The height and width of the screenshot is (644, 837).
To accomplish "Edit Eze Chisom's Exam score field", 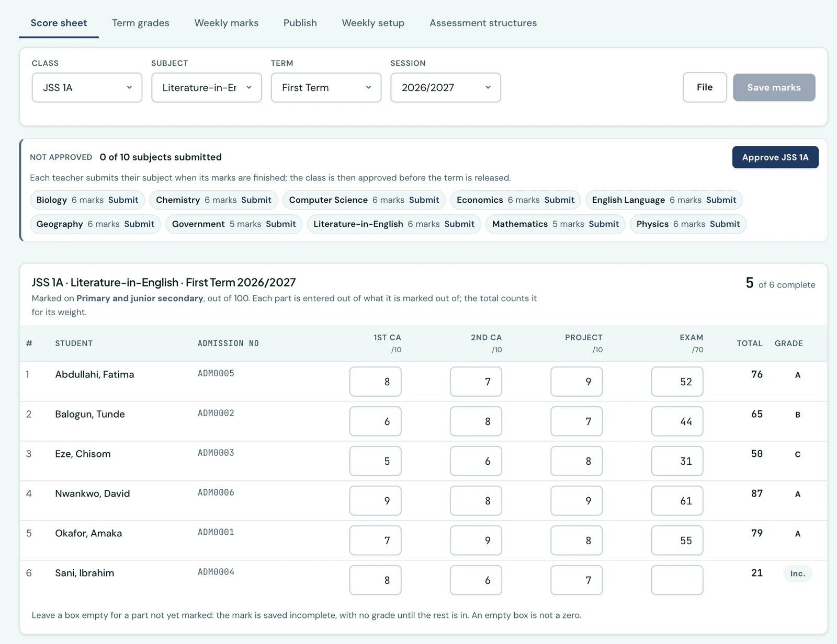I will (x=677, y=461).
